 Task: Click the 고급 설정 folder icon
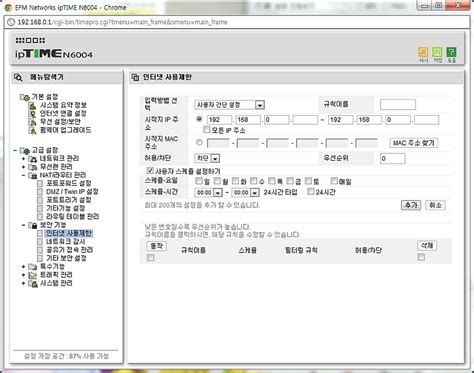(25, 150)
